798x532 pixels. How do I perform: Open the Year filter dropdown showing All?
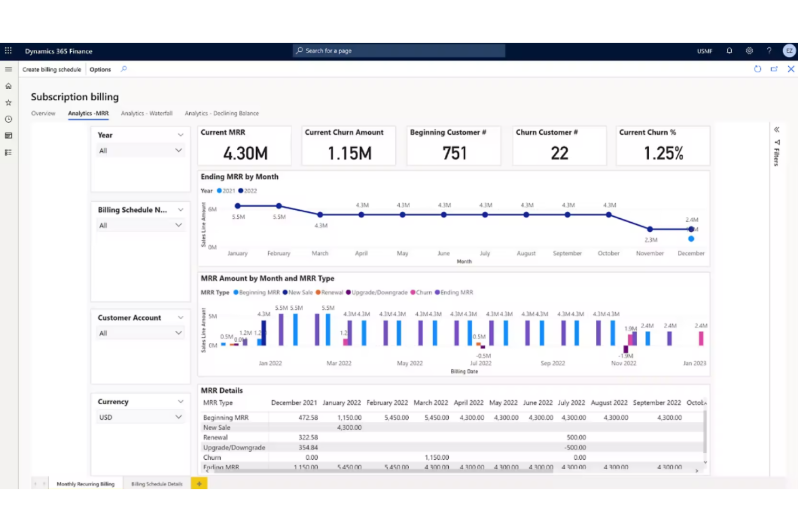point(140,150)
